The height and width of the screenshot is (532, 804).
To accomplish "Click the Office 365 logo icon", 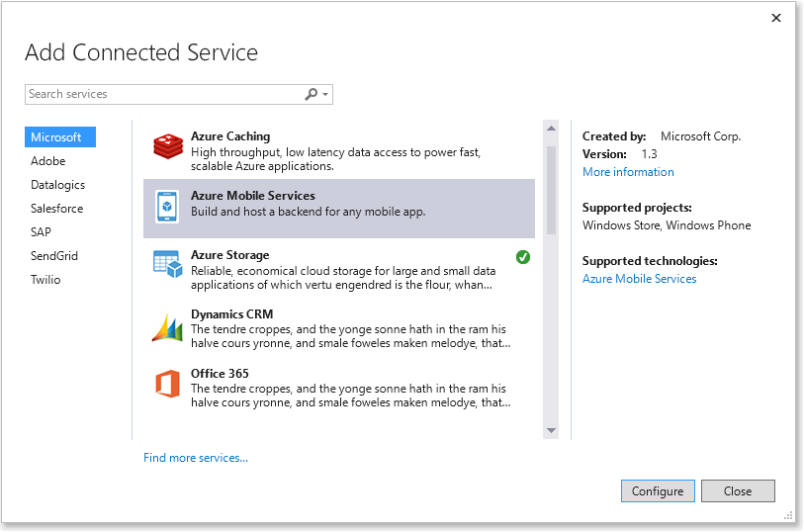I will point(168,384).
